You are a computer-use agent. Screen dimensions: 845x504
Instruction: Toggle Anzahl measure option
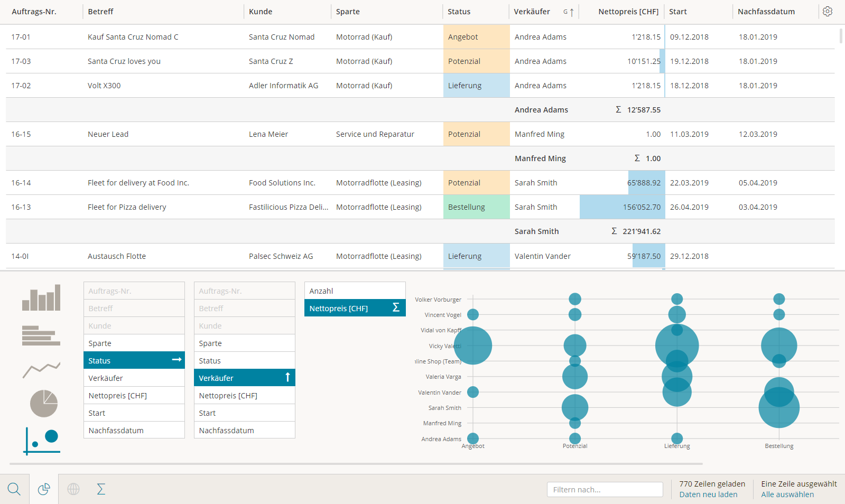pos(355,291)
